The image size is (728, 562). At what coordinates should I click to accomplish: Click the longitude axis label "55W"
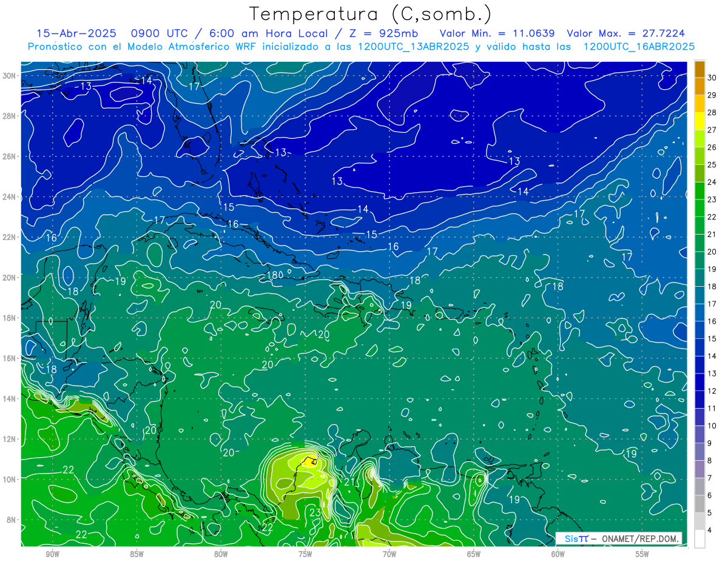tap(642, 554)
